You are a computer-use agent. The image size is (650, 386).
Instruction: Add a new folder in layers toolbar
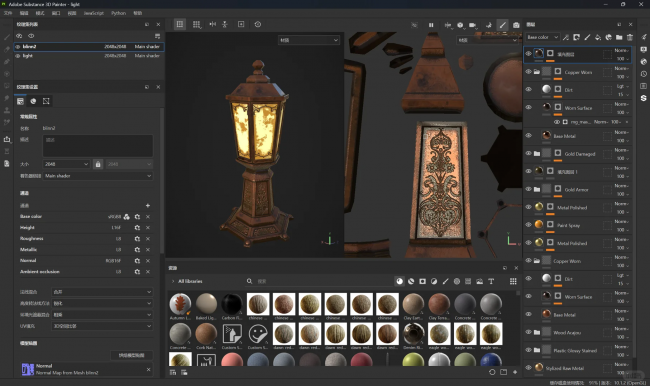[x=619, y=37]
